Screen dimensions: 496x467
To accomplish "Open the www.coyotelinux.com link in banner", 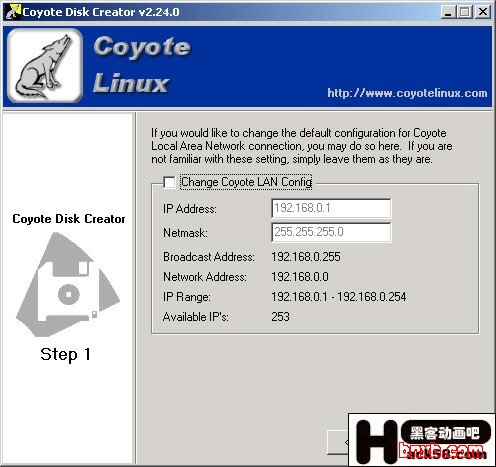I will (407, 93).
